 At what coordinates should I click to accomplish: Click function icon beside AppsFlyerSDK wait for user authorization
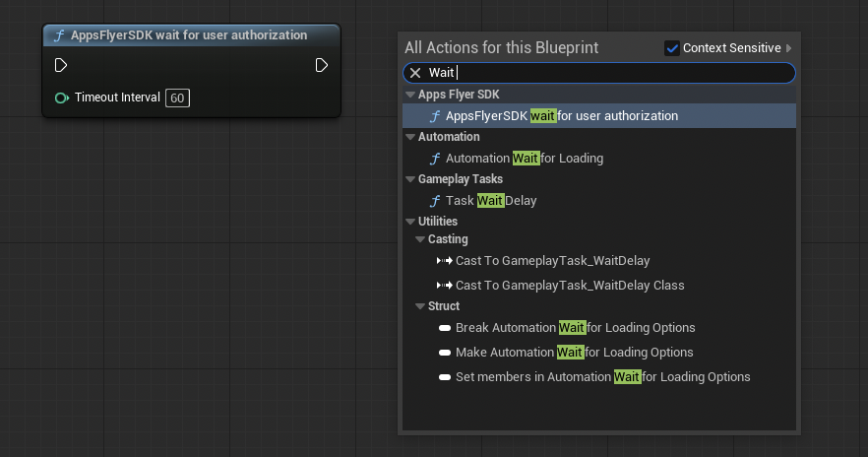(435, 116)
